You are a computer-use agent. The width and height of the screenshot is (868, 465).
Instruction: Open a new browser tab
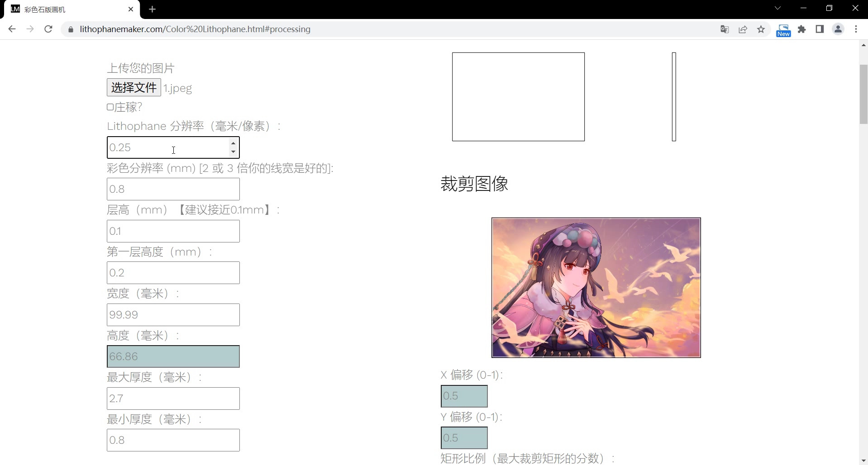153,9
